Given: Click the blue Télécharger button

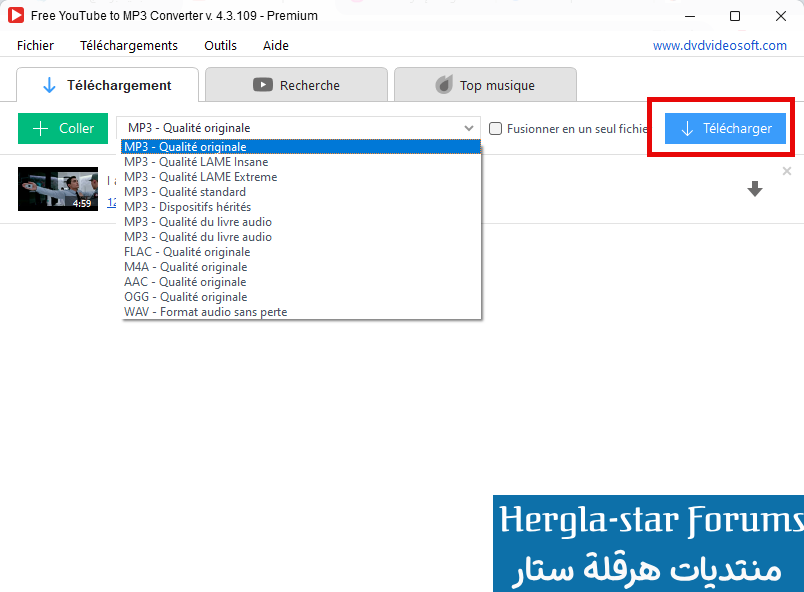Looking at the screenshot, I should coord(725,128).
